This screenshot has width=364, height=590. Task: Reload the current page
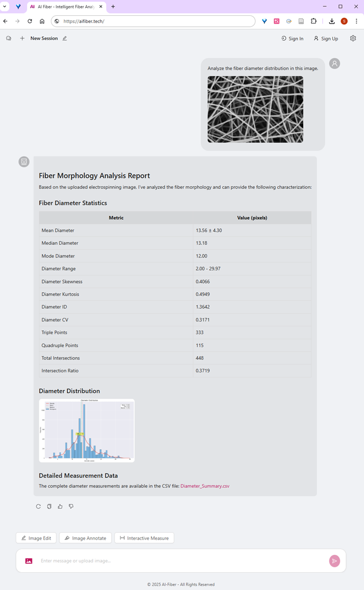pyautogui.click(x=30, y=21)
